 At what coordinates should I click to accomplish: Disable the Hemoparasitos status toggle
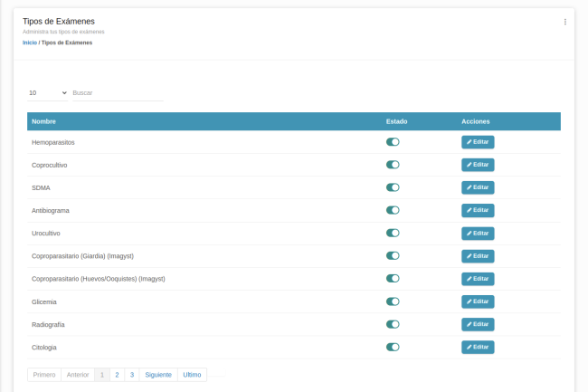point(393,142)
